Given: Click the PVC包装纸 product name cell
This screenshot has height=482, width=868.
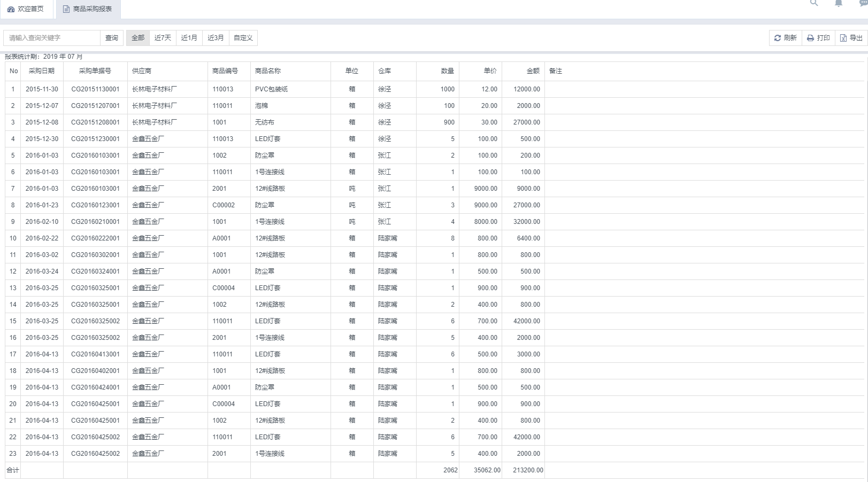Looking at the screenshot, I should coord(271,89).
